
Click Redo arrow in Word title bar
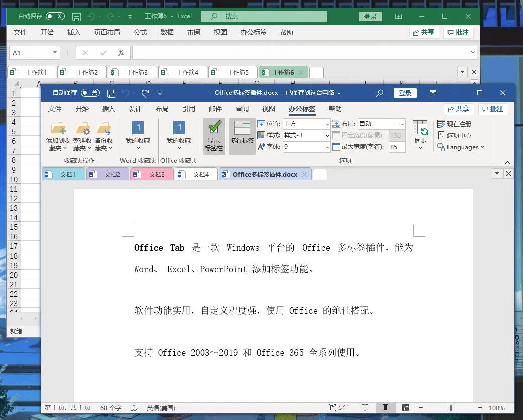(x=145, y=93)
